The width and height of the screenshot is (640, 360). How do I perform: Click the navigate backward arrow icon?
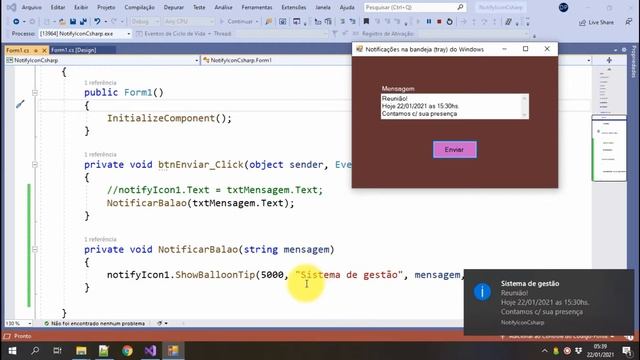(x=16, y=22)
